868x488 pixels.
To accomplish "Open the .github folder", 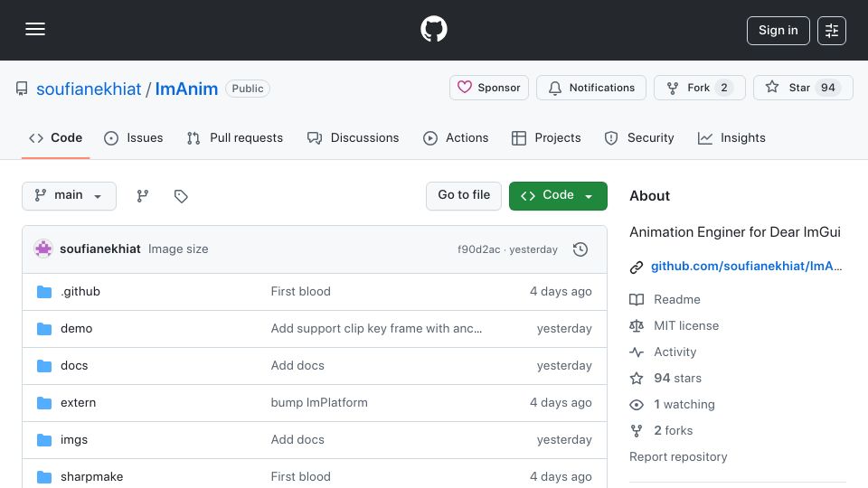I will pyautogui.click(x=80, y=292).
